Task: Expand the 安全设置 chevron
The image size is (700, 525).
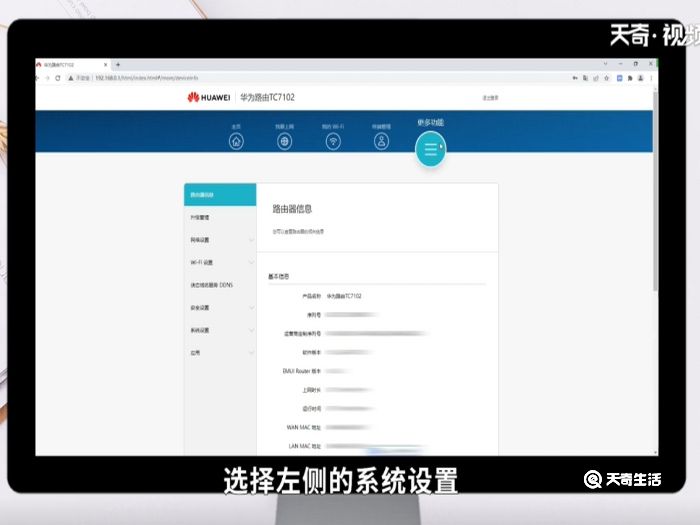Action: click(x=251, y=308)
